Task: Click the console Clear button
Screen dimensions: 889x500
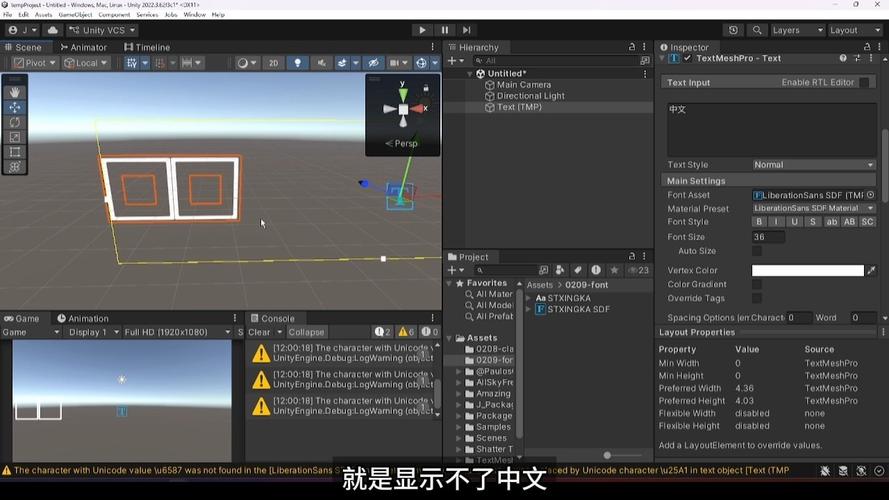Action: 259,332
